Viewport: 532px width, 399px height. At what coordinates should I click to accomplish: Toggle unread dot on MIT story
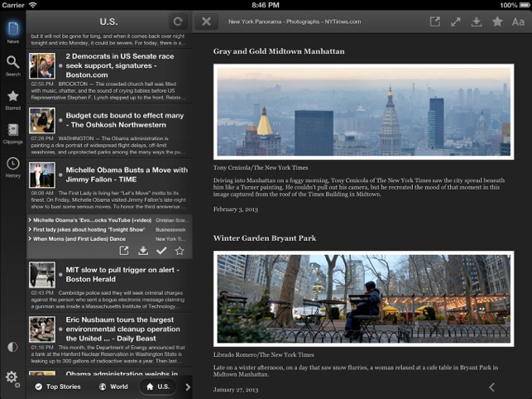coord(60,274)
